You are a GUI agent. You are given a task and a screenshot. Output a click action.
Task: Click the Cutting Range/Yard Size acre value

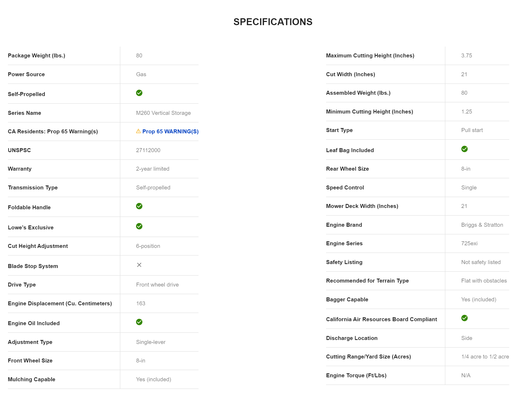485,357
